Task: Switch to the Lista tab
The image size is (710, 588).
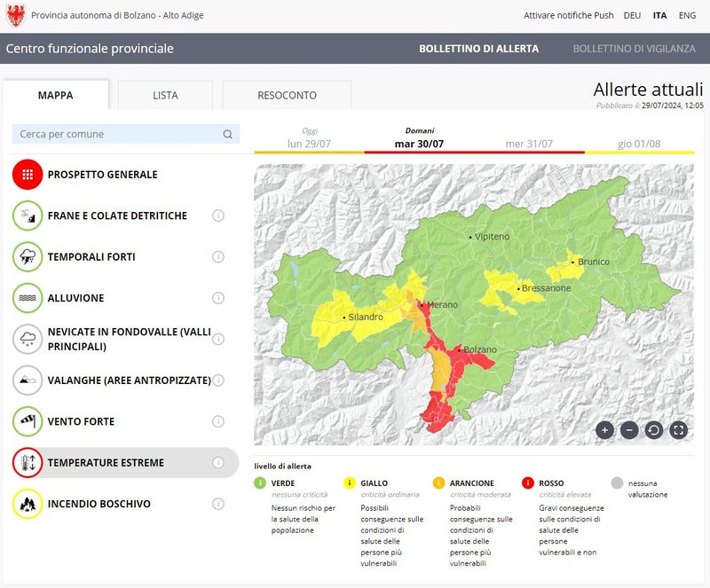Action: coord(165,95)
